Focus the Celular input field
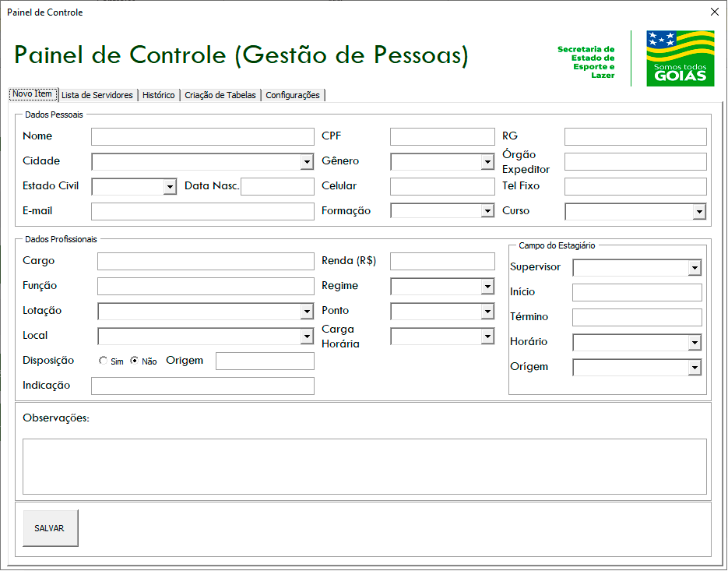The width and height of the screenshot is (728, 571). (442, 187)
